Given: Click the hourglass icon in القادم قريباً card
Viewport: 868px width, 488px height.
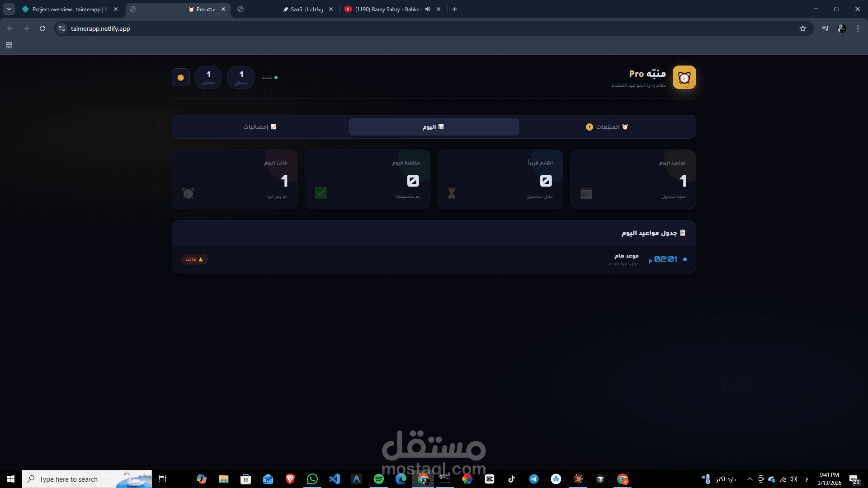Looking at the screenshot, I should [x=452, y=193].
